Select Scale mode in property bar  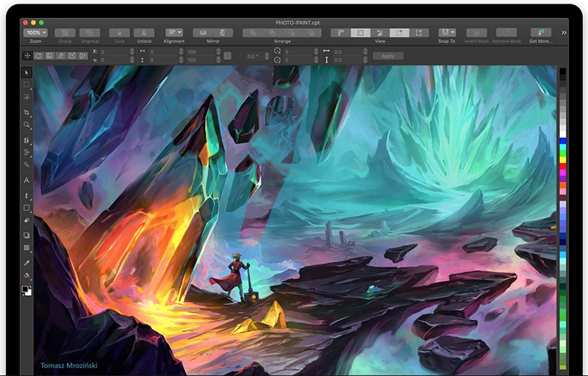pyautogui.click(x=49, y=56)
